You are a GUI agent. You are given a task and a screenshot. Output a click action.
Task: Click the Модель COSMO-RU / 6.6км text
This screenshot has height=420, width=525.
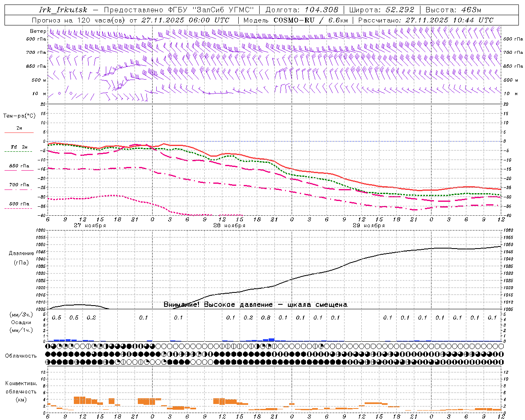pos(296,20)
